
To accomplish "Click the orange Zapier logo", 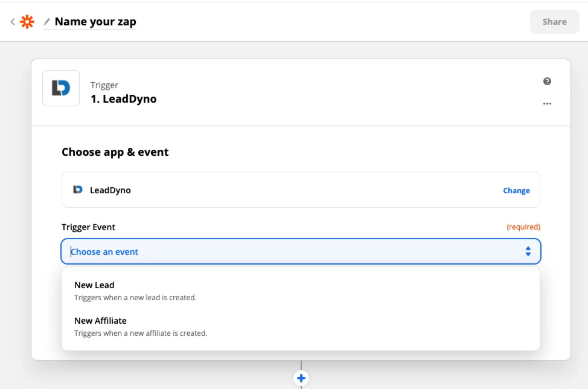I will pos(27,22).
